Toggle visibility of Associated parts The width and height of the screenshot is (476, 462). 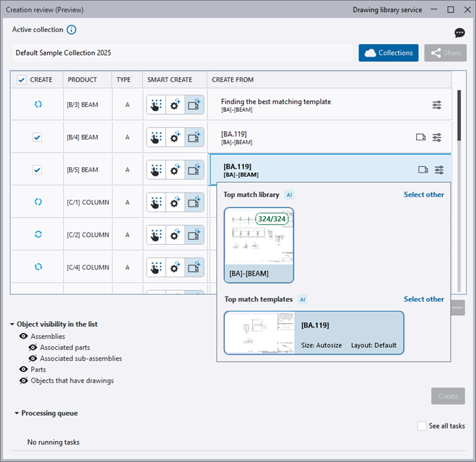(33, 348)
